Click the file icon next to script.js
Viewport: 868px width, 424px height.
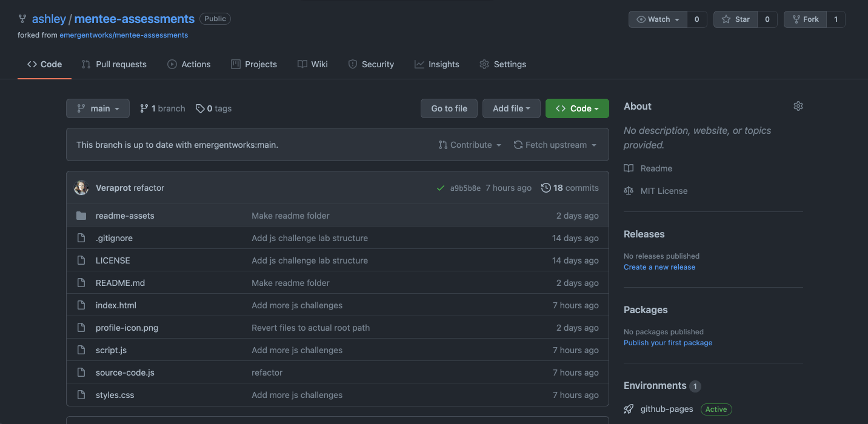[x=81, y=350]
